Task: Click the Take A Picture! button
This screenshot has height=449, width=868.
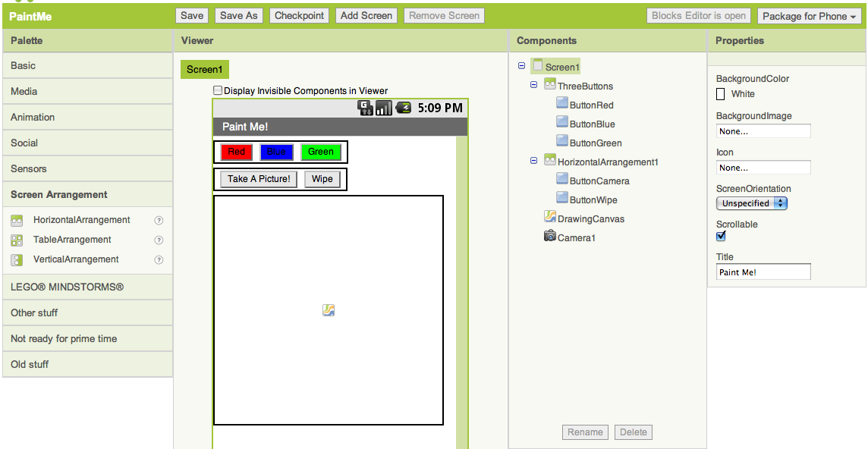Action: click(259, 179)
